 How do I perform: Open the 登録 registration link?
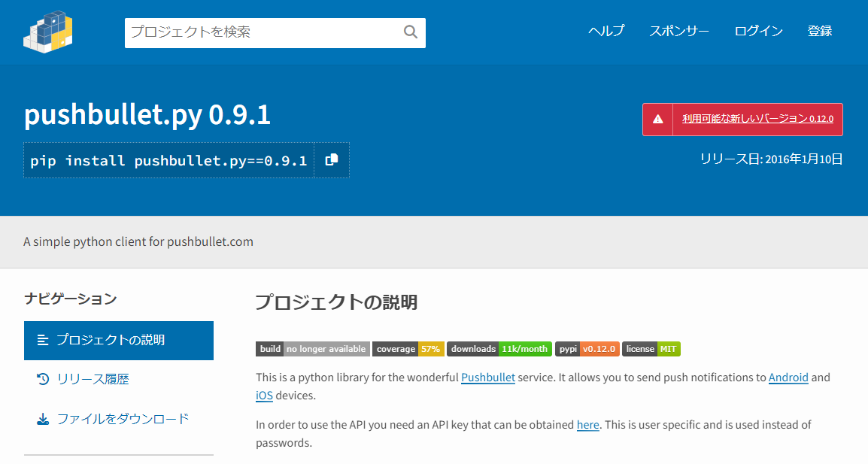[820, 31]
